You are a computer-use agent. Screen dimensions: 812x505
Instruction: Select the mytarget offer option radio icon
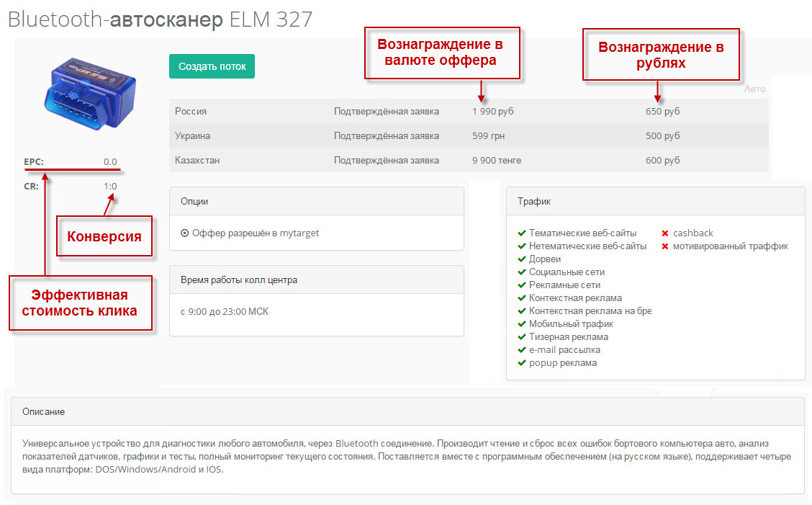[x=184, y=233]
